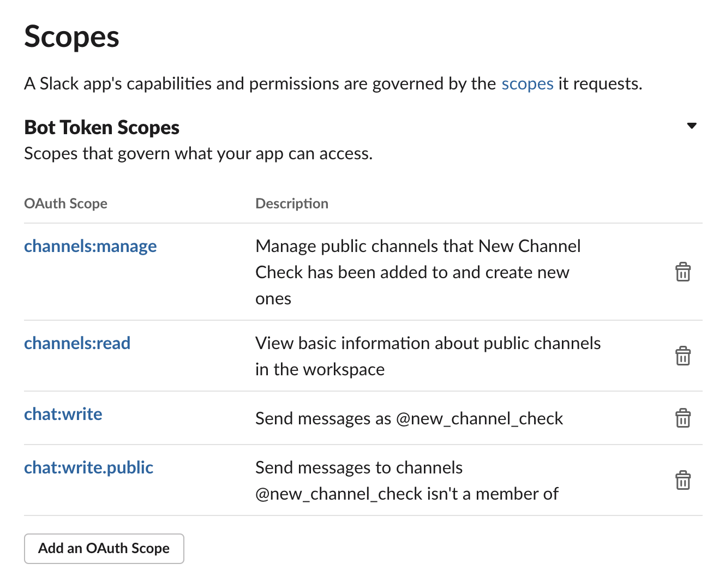Click 'Send messages as @new_channel_check' text
The image size is (719, 588).
[x=409, y=418]
